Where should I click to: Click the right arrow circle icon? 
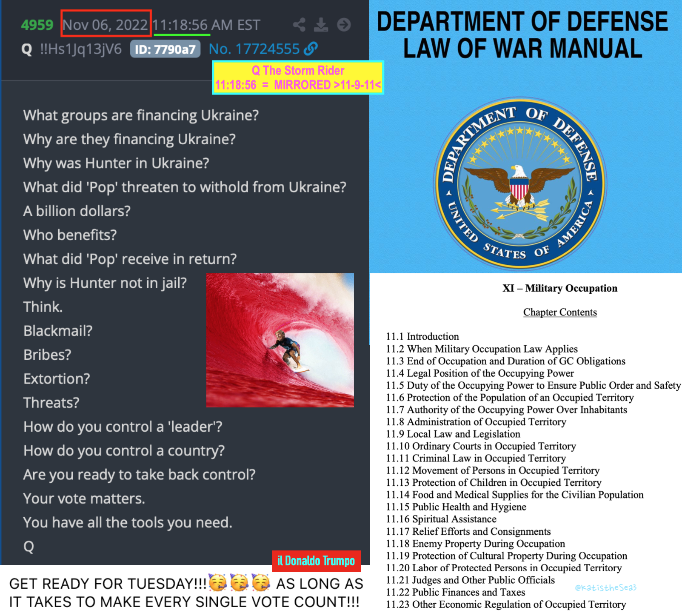[x=344, y=25]
